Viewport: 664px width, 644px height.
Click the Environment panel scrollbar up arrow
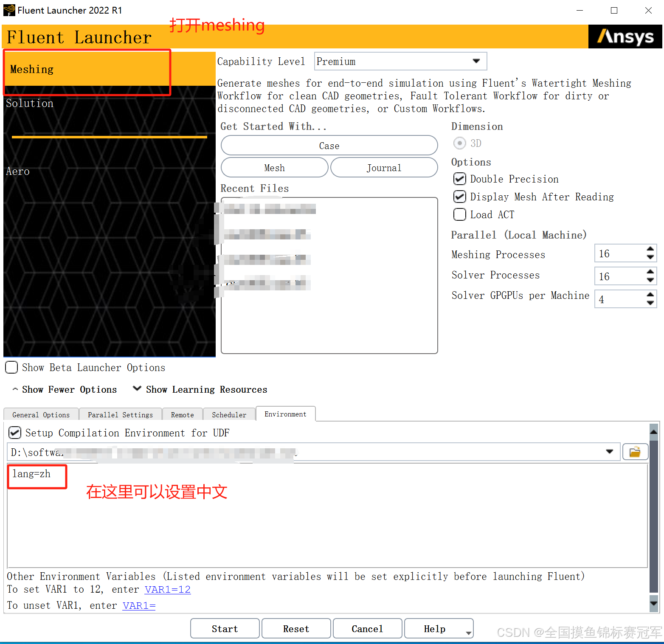coord(654,431)
